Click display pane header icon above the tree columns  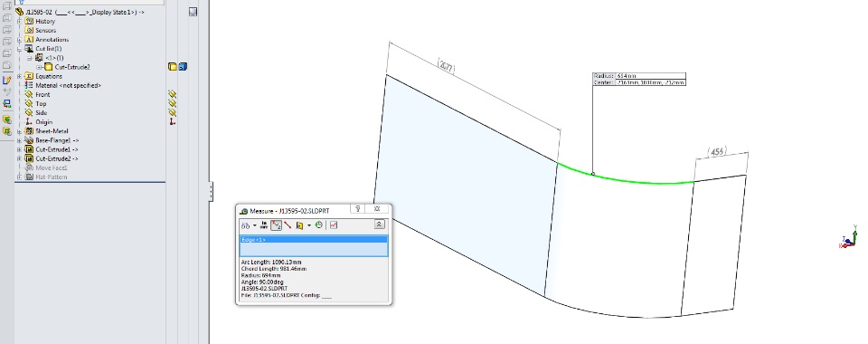click(x=193, y=12)
